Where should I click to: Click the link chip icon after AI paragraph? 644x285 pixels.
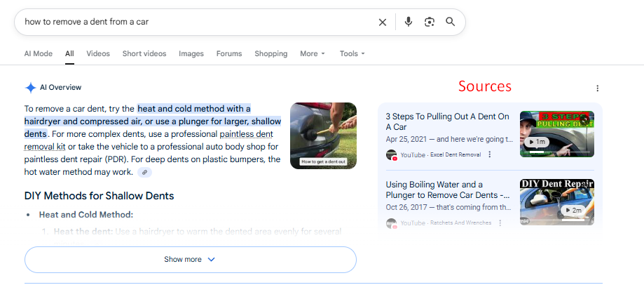(144, 172)
